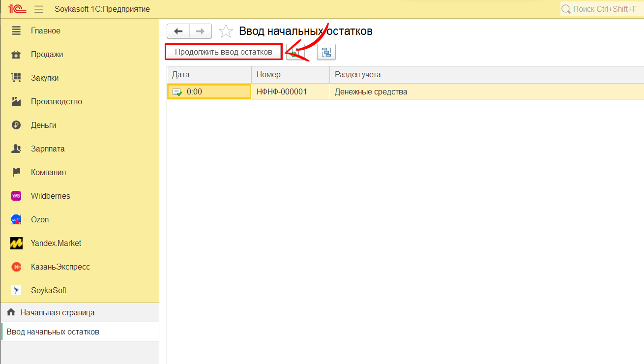Open the Главное section
This screenshot has height=364, width=644.
click(x=80, y=30)
